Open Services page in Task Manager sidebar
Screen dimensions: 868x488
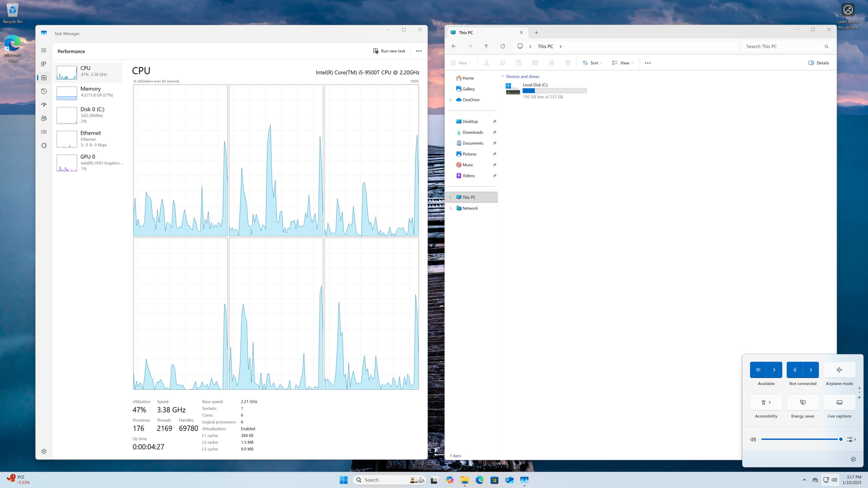tap(44, 145)
